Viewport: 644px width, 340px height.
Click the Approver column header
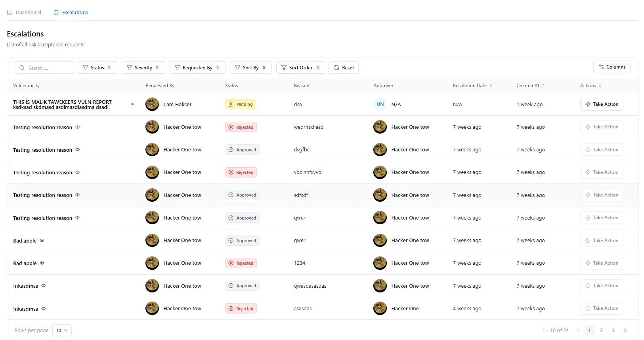pos(383,86)
